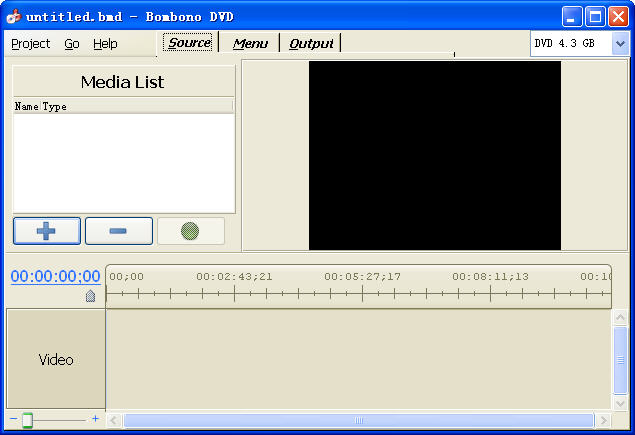Select the timeline zoom slider handle
Screen dimensions: 635x435
click(x=27, y=420)
